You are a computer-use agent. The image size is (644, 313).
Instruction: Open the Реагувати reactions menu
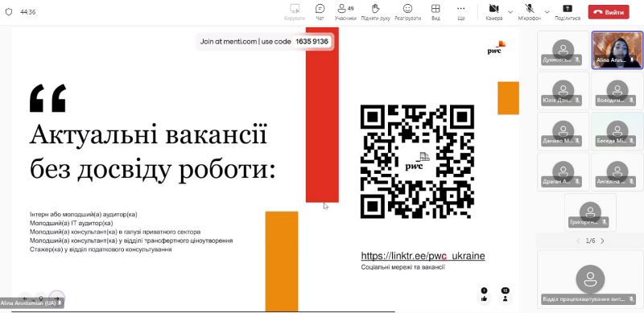pyautogui.click(x=407, y=12)
